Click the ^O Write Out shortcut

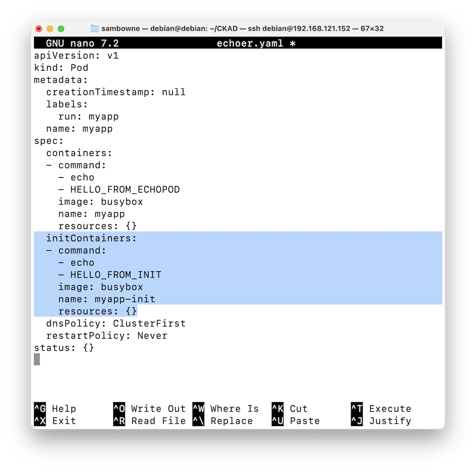pos(150,409)
